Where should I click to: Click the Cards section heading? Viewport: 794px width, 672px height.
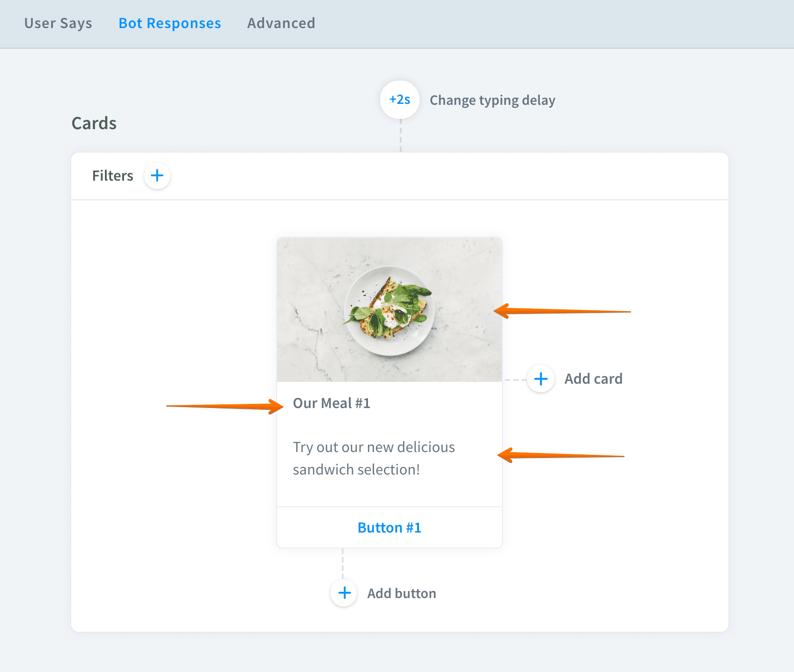(x=94, y=124)
